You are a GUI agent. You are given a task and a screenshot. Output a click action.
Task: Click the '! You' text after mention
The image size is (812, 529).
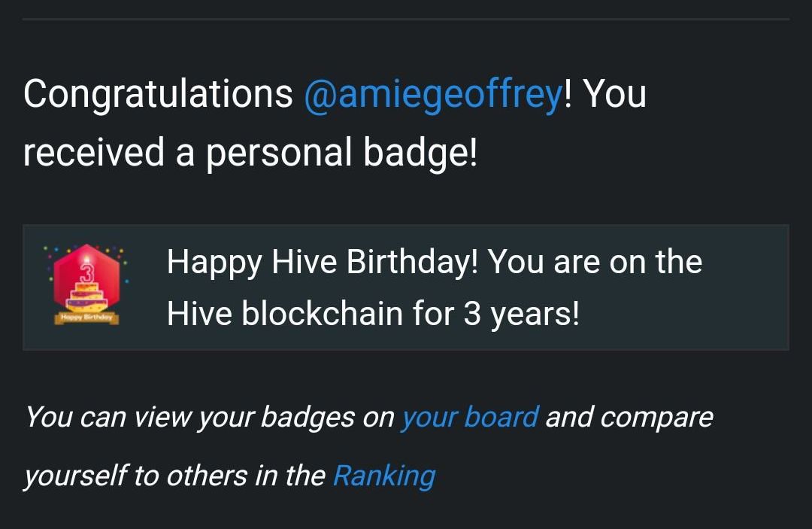point(604,95)
